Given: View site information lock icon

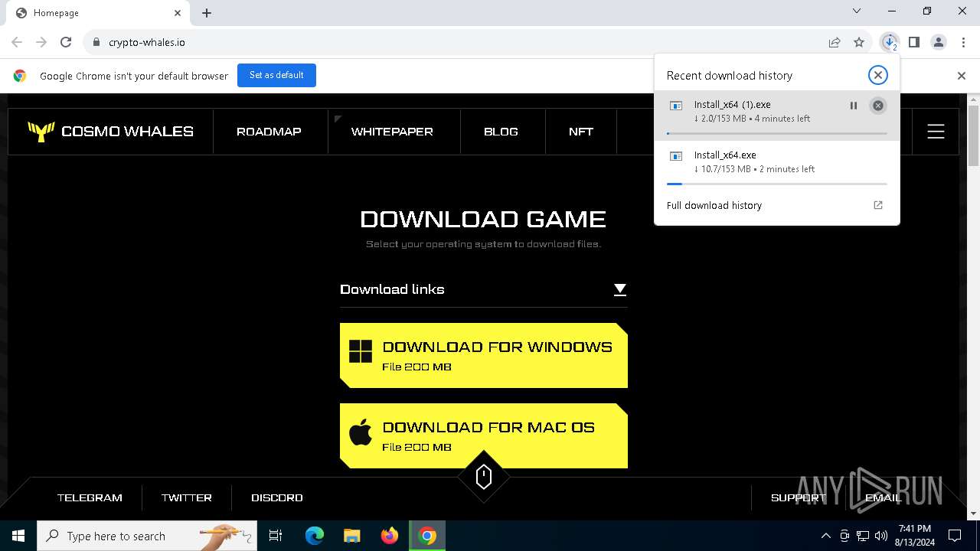Looking at the screenshot, I should pyautogui.click(x=96, y=42).
